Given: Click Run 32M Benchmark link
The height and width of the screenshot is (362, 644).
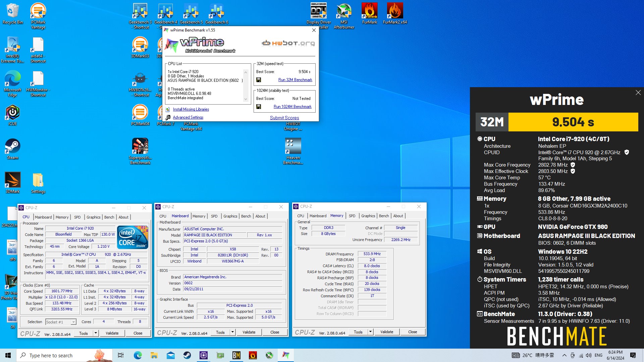Looking at the screenshot, I should point(295,80).
